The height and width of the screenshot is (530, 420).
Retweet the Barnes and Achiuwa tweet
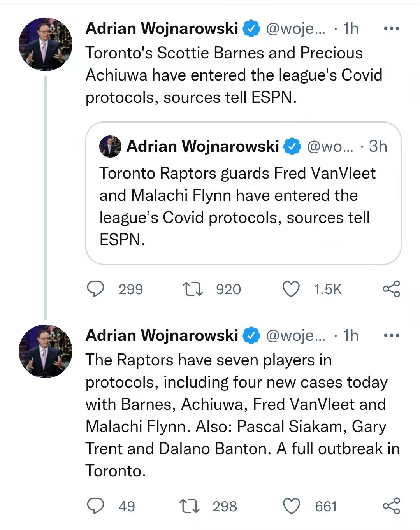click(x=193, y=289)
